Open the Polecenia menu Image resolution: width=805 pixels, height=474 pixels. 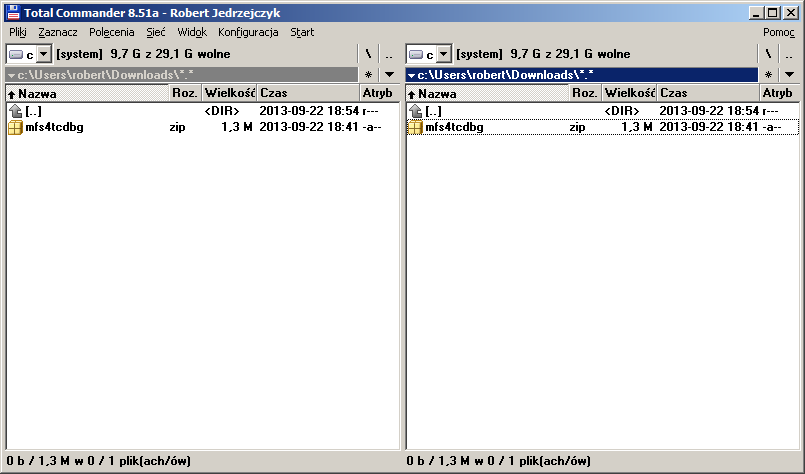[111, 32]
